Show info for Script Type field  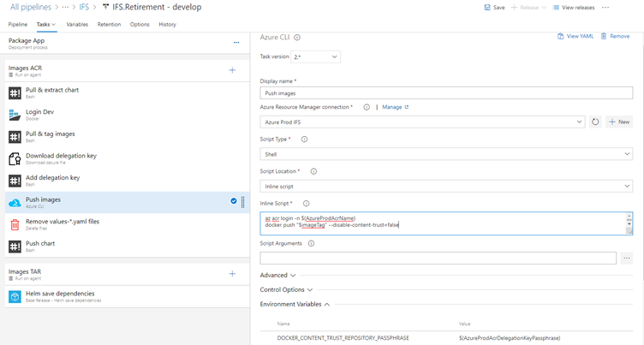(x=304, y=140)
